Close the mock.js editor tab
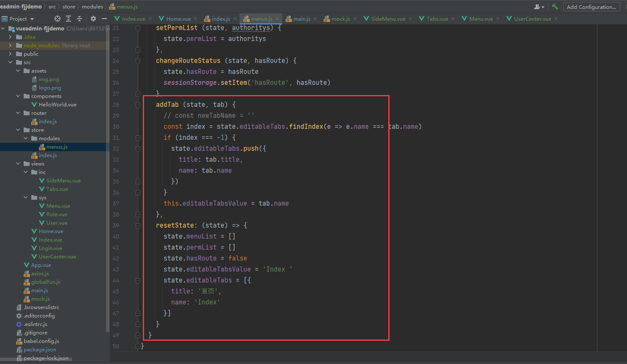 coord(355,19)
